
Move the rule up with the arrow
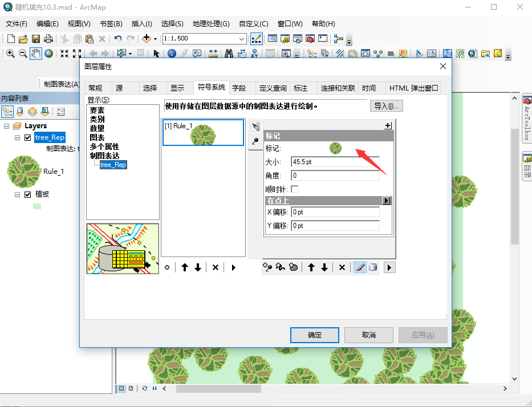(185, 267)
